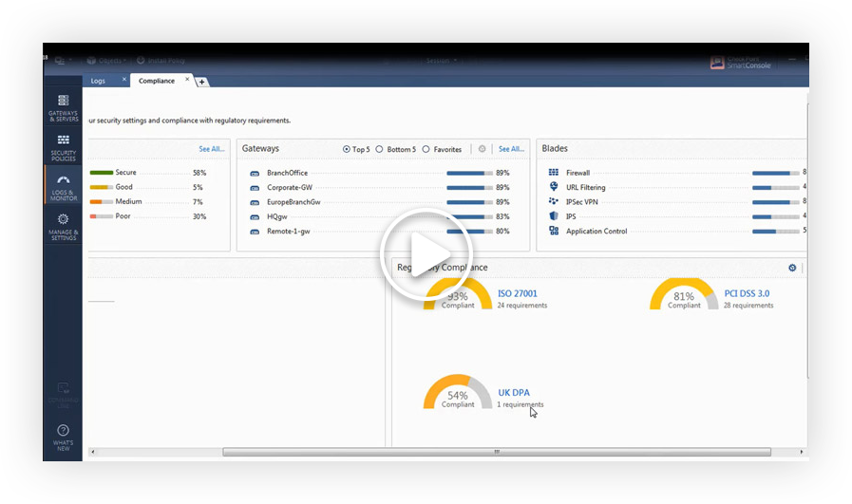Select the Poor status row
The image size is (852, 504).
coord(148,216)
